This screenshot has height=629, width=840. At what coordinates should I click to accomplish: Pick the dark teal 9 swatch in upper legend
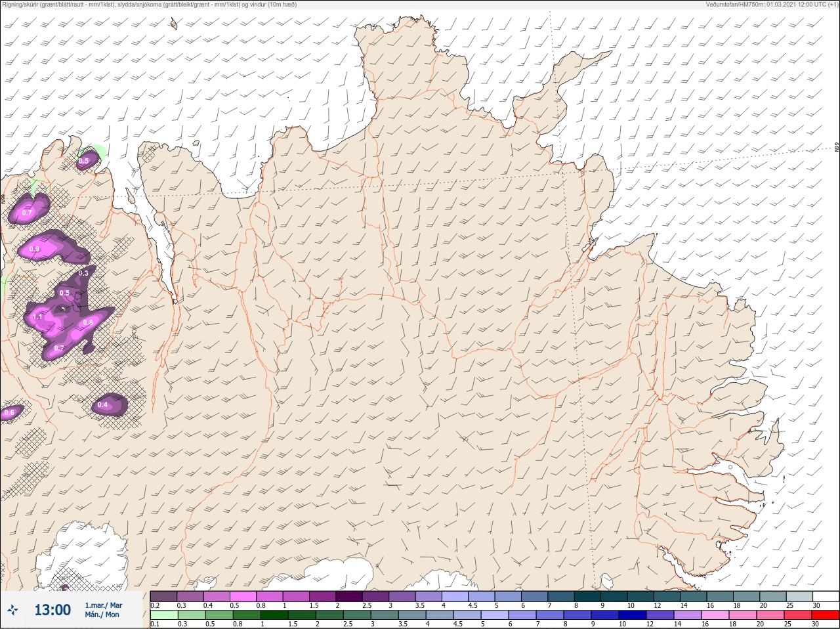point(614,596)
